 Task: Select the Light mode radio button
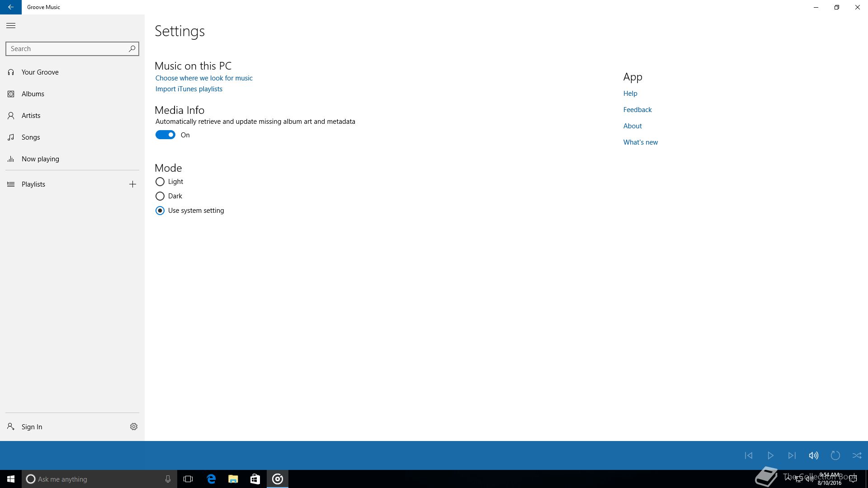(160, 182)
